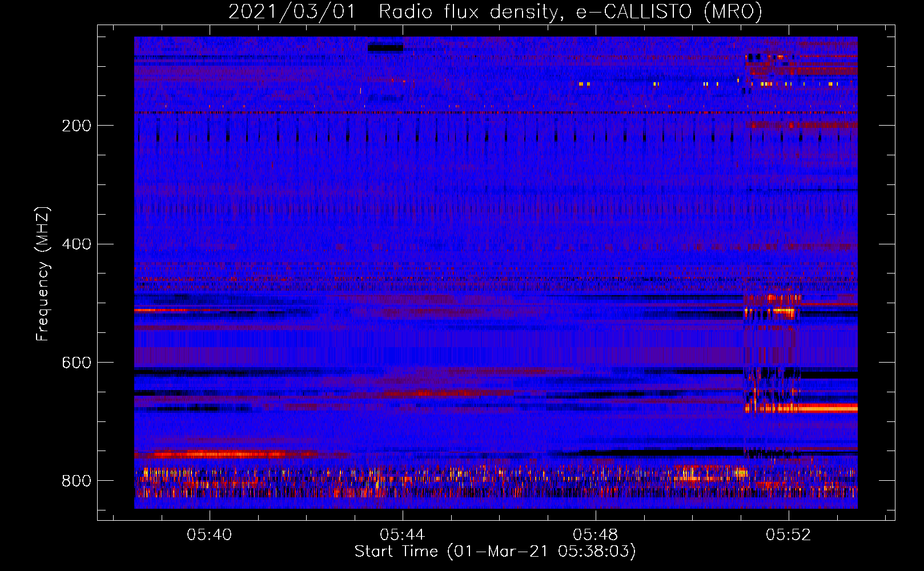
Task: Click the 200 frequency tick label
Action: pyautogui.click(x=77, y=126)
